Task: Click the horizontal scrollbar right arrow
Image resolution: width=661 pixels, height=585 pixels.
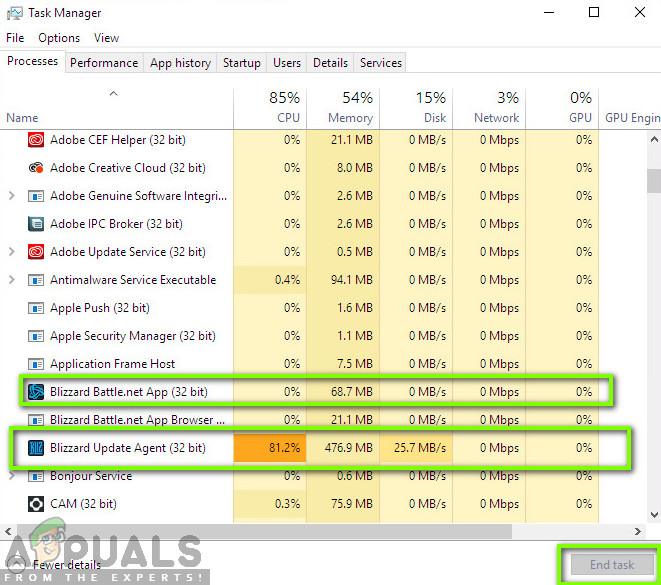Action: coord(637,531)
